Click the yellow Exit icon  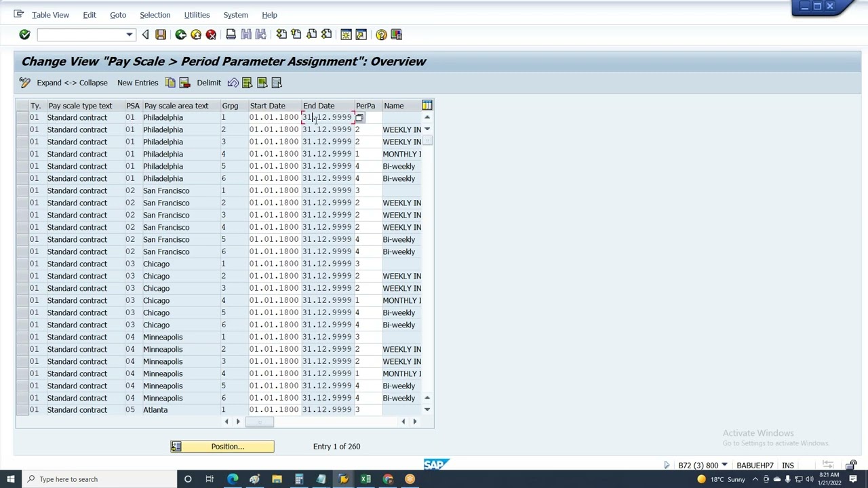click(196, 35)
